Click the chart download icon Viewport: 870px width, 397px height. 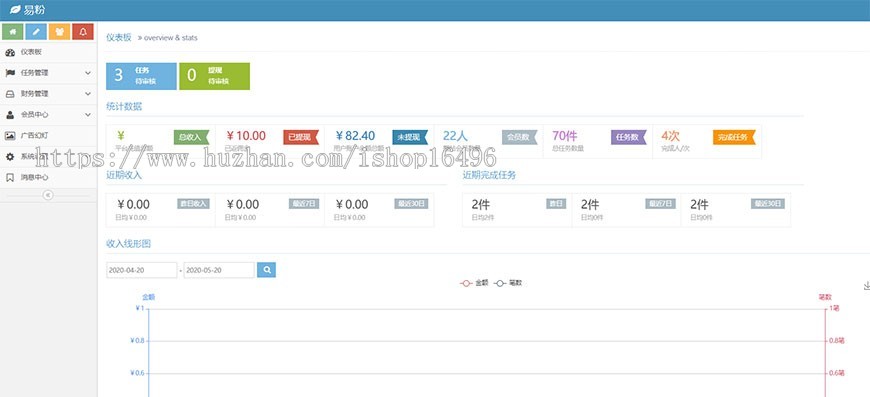tap(867, 286)
